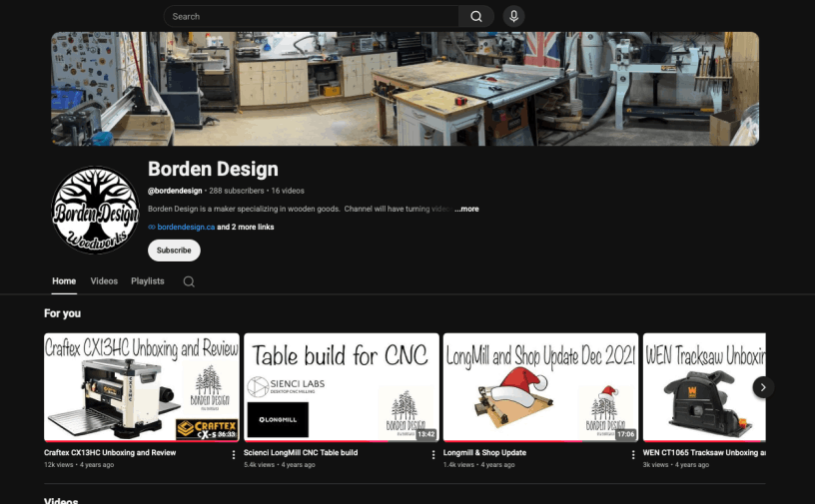Click the link icon beside bordendesign.ca
The width and height of the screenshot is (815, 504).
click(x=151, y=228)
